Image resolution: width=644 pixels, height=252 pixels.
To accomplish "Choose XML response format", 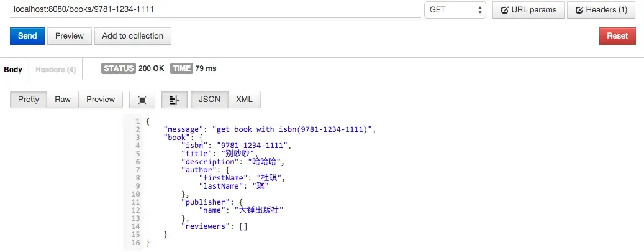I will pos(245,99).
